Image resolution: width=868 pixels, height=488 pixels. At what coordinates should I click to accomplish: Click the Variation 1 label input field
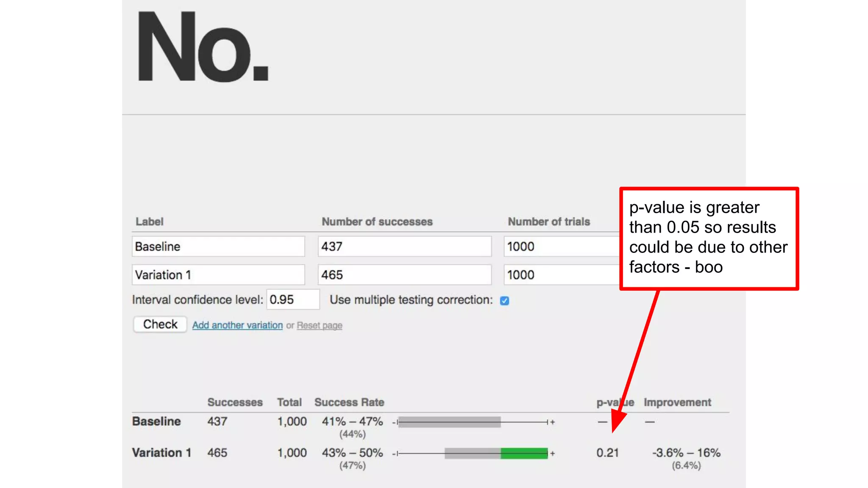(x=218, y=275)
